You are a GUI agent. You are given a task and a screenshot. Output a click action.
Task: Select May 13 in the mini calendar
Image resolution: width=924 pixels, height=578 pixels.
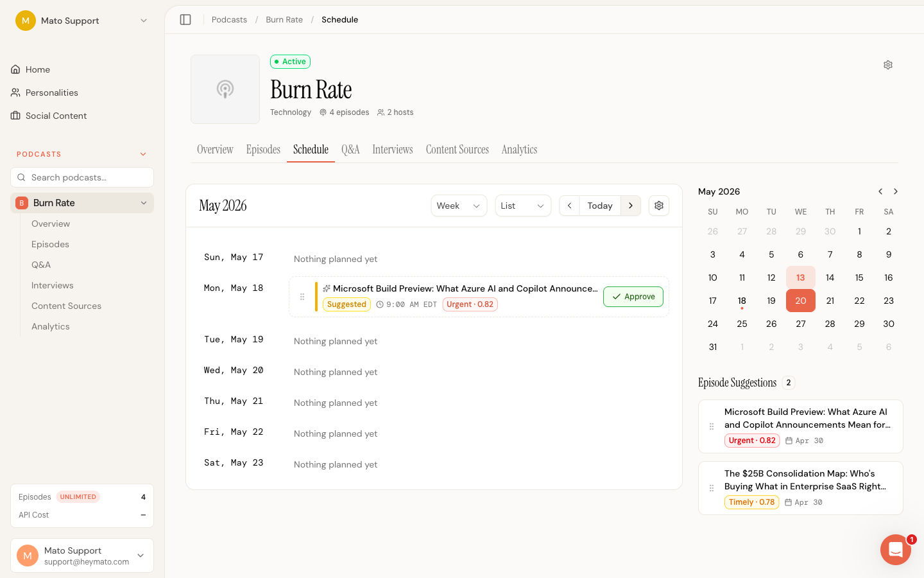coord(801,277)
